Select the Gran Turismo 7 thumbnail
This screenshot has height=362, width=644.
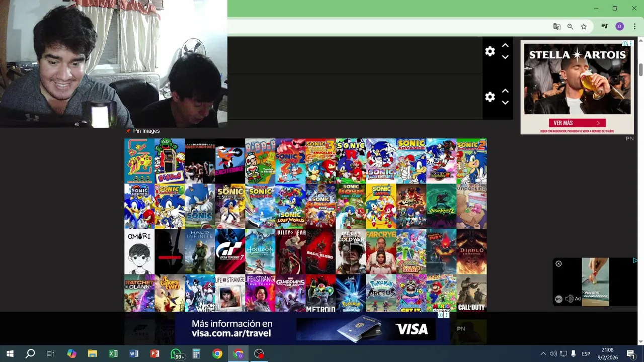coord(230,251)
